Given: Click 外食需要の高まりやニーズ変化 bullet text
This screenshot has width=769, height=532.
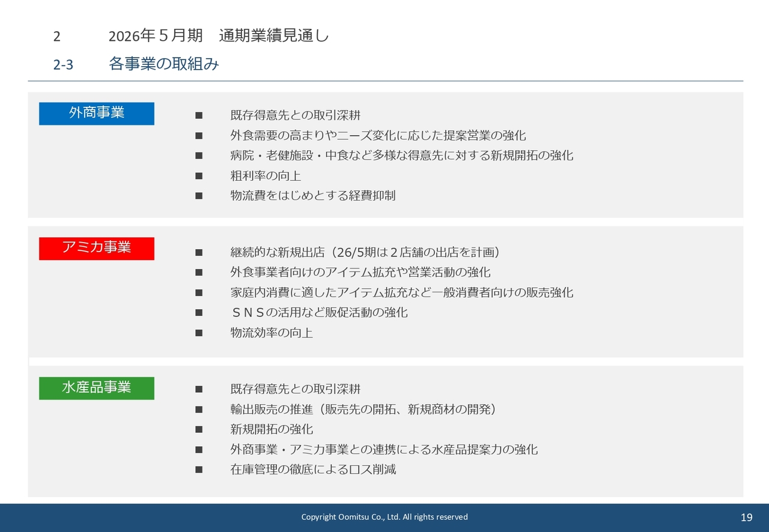Looking at the screenshot, I should click(378, 135).
